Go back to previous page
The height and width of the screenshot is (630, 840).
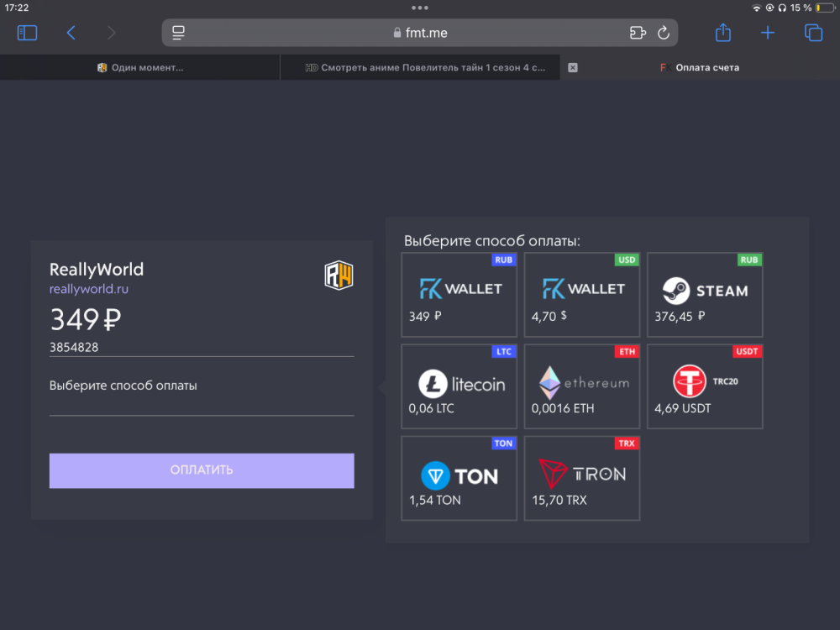click(x=71, y=33)
